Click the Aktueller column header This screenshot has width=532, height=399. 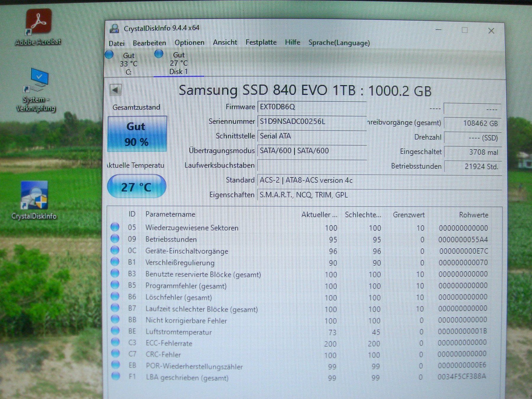pos(319,215)
